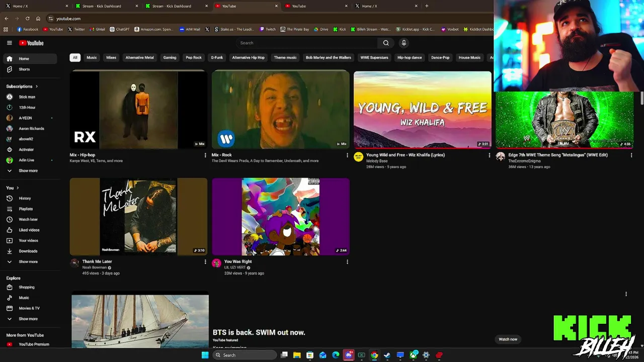Play the You Was Right video thumbnail

pyautogui.click(x=280, y=216)
